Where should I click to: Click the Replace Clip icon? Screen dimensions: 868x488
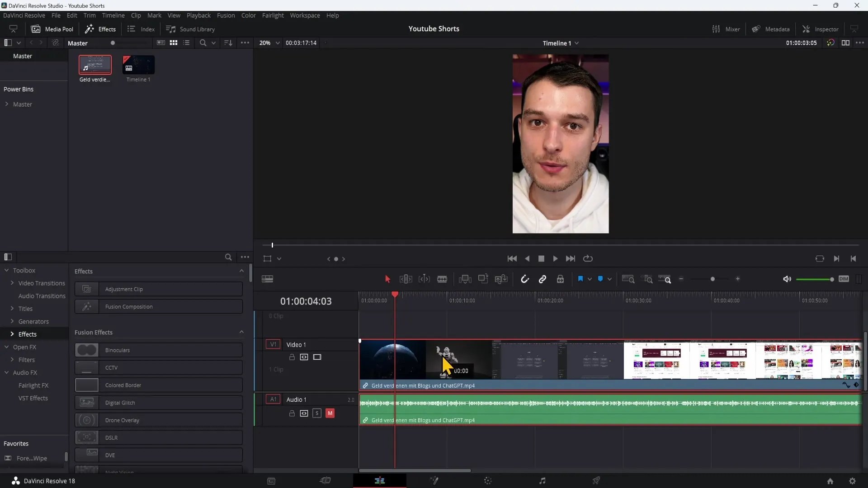[x=501, y=279]
